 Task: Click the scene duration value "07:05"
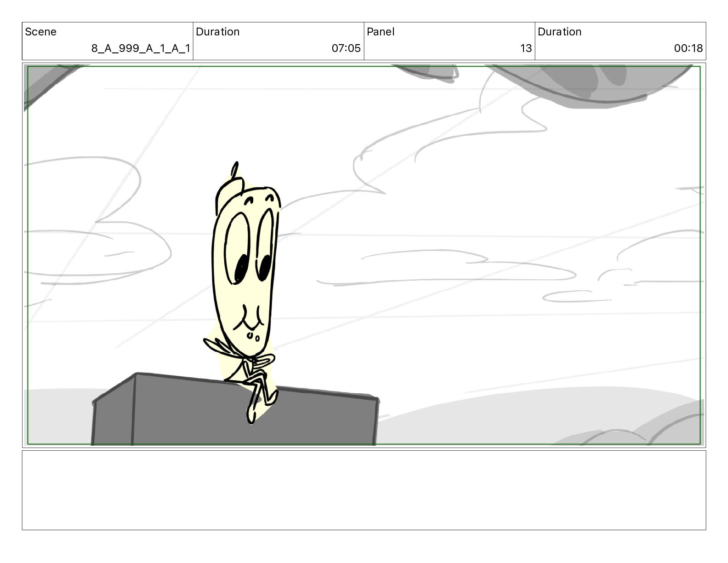pyautogui.click(x=346, y=48)
